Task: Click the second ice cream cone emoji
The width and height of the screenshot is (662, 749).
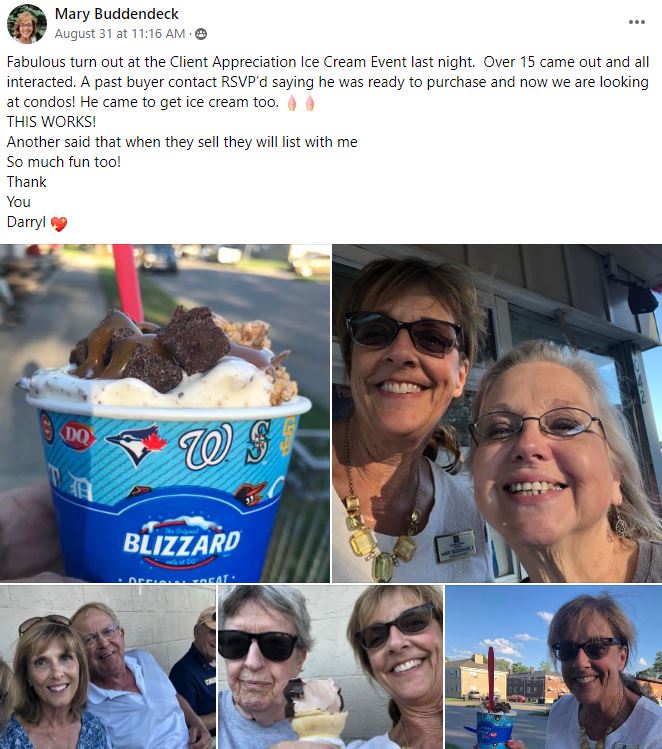Action: coord(310,103)
